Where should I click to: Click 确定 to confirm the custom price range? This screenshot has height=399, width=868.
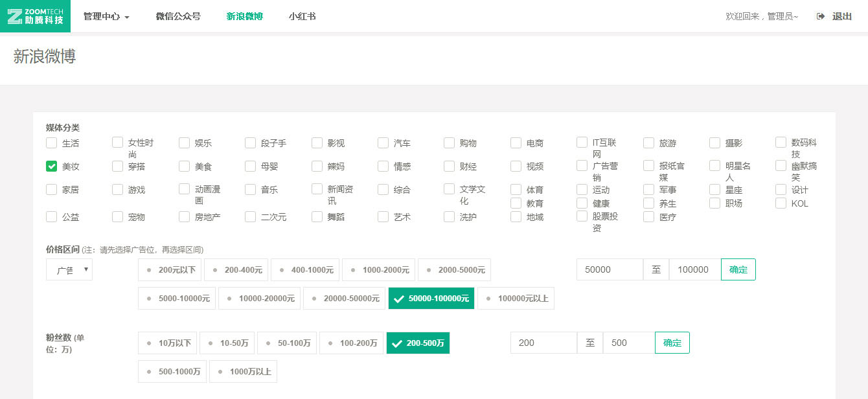coord(738,269)
